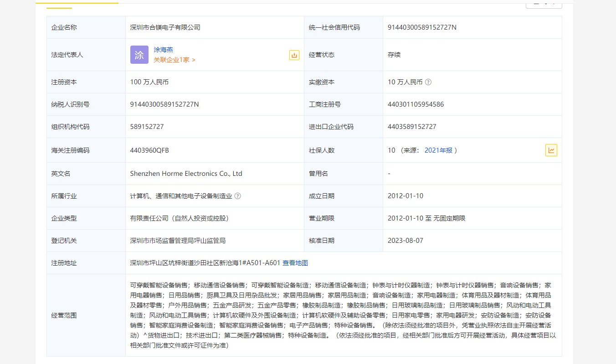Select 进出口企业代码 value 4403589152727
This screenshot has height=364, width=616.
point(412,127)
